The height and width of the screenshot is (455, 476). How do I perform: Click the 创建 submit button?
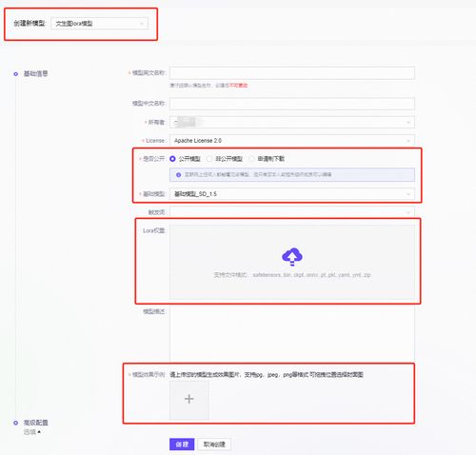tap(182, 445)
